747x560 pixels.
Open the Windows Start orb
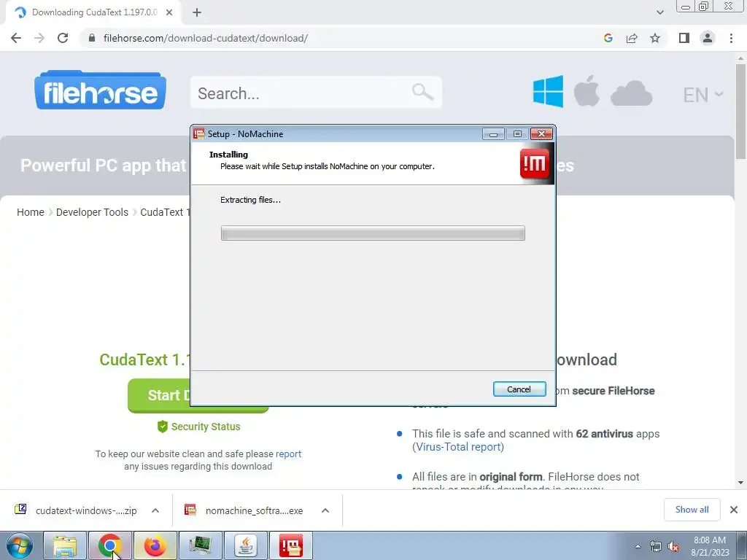coord(20,545)
